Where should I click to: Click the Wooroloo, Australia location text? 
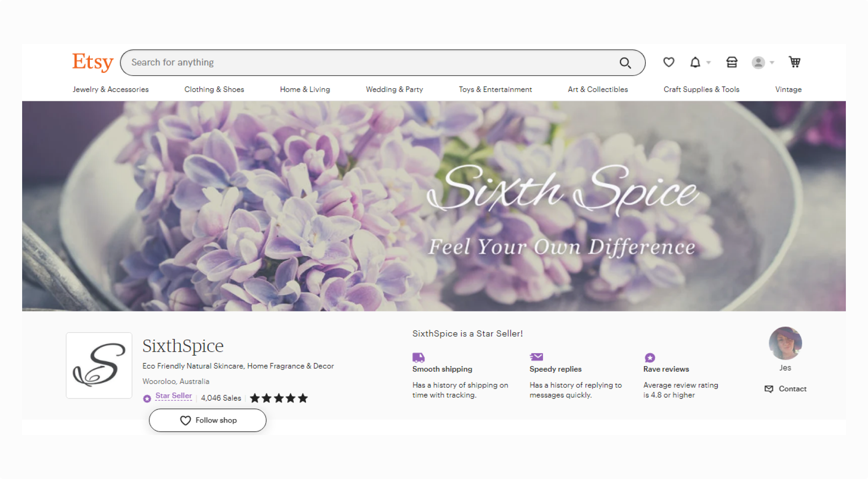tap(176, 381)
